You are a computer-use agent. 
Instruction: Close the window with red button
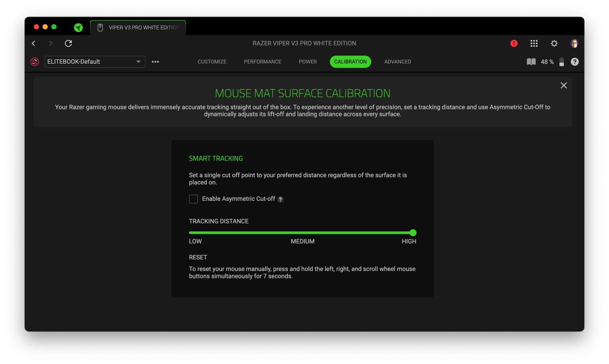point(36,27)
